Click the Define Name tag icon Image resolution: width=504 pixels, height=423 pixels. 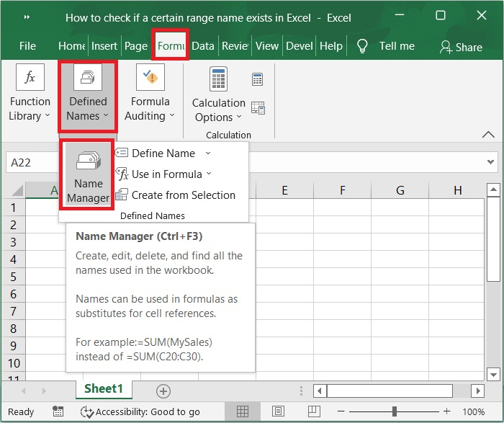tap(122, 153)
